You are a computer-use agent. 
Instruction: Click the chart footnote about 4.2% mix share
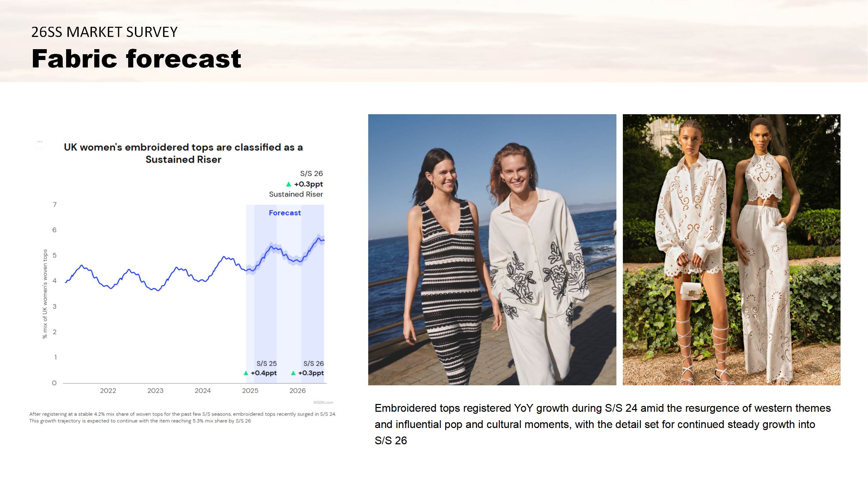182,418
